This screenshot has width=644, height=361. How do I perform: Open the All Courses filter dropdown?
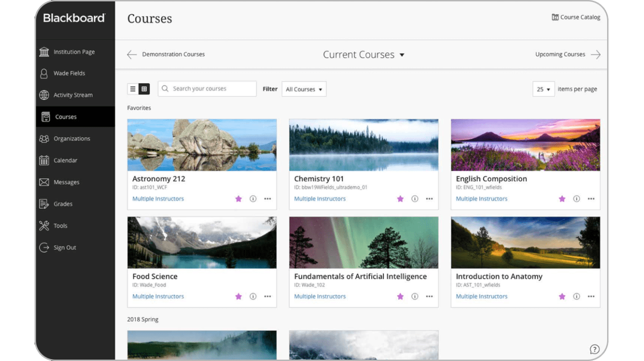pyautogui.click(x=304, y=89)
